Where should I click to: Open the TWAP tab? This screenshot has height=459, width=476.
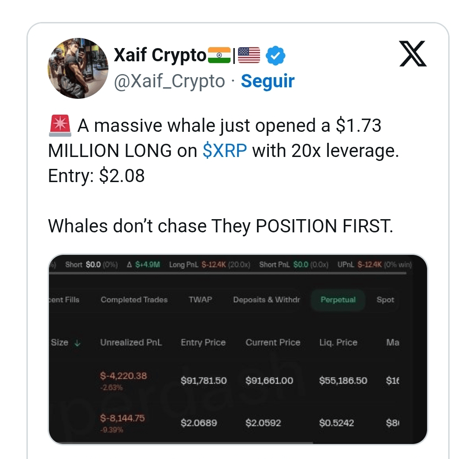pos(200,300)
